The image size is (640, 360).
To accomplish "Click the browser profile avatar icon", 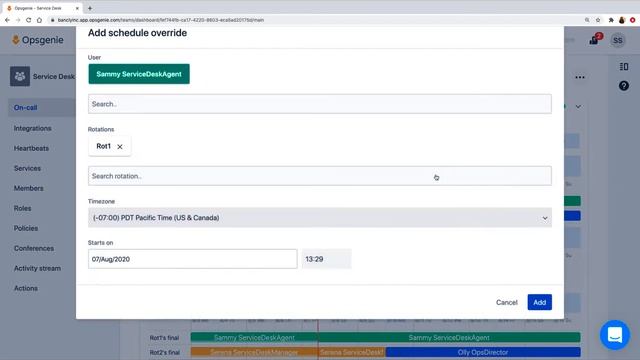I will [622, 20].
